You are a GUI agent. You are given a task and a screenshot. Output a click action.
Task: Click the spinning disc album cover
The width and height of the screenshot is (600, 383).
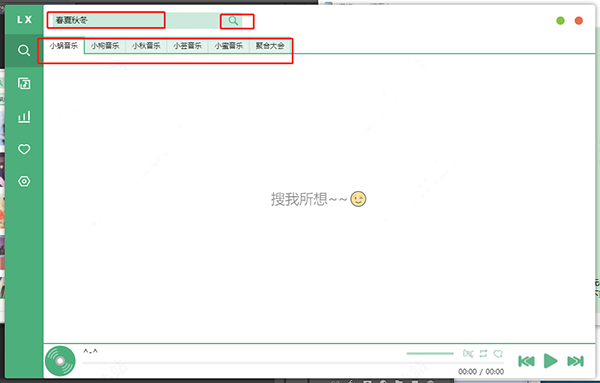[x=60, y=361]
